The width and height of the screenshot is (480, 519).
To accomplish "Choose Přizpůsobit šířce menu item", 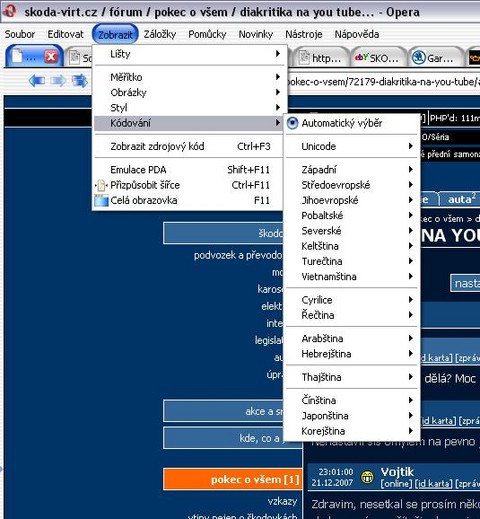I will (190, 185).
